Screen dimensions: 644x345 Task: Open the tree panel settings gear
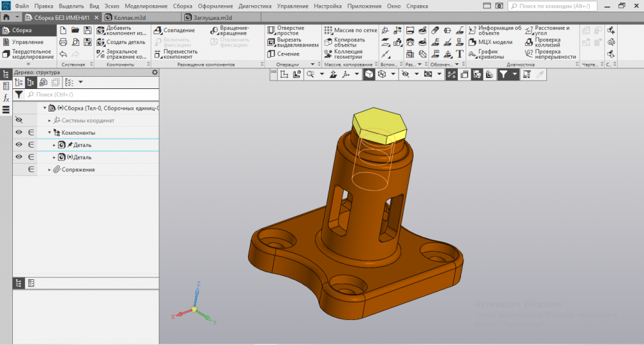pyautogui.click(x=155, y=72)
